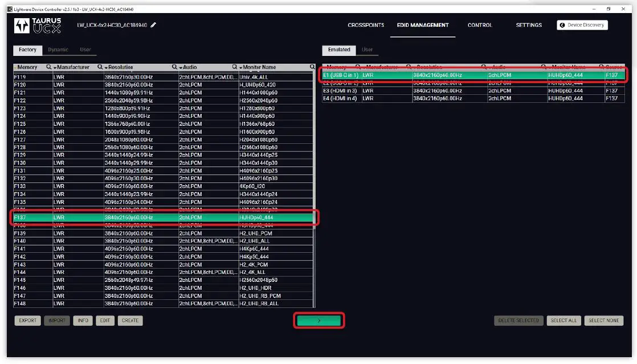Viewport: 637px width, 364px height.
Task: Switch to the Dynamic EDID source tab
Action: [58, 50]
